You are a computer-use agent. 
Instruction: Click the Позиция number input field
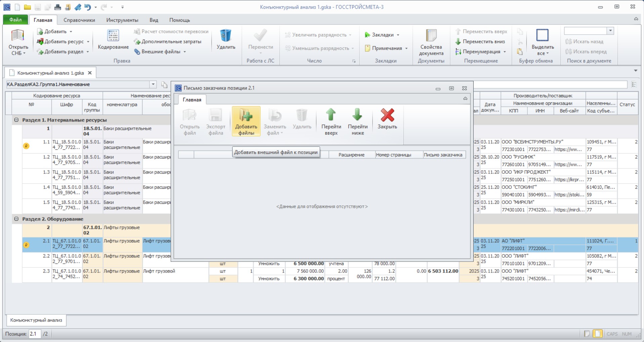pyautogui.click(x=35, y=334)
